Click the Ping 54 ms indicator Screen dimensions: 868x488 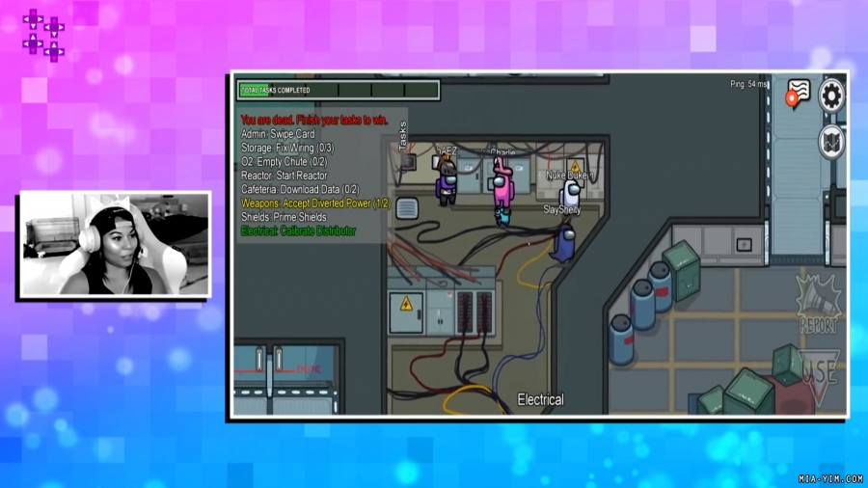tap(748, 84)
